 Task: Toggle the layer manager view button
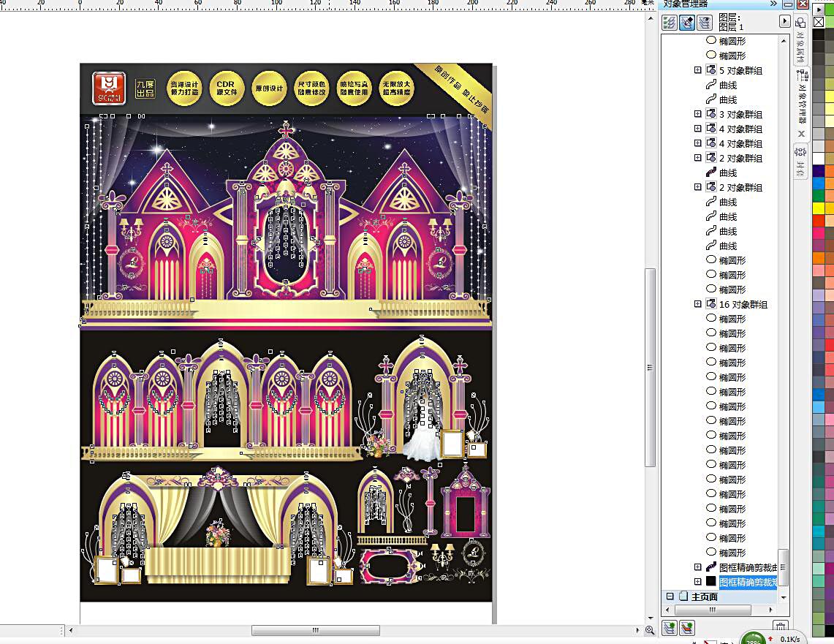pos(705,23)
